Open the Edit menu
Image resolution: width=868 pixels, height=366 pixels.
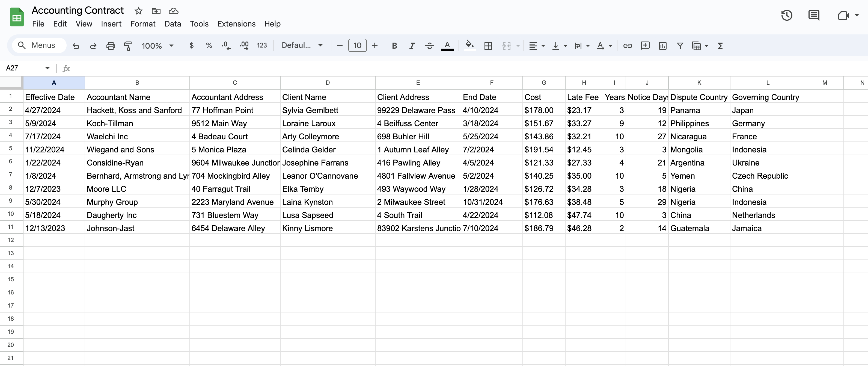tap(60, 23)
